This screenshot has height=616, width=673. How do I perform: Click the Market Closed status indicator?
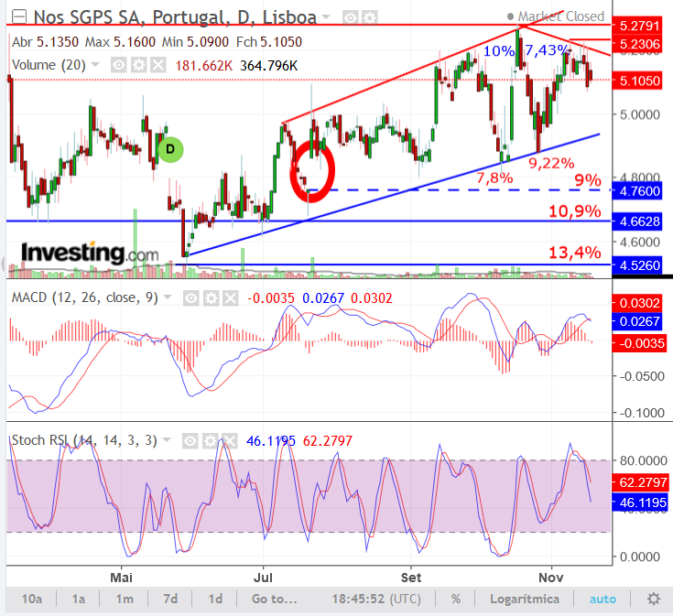coord(556,16)
